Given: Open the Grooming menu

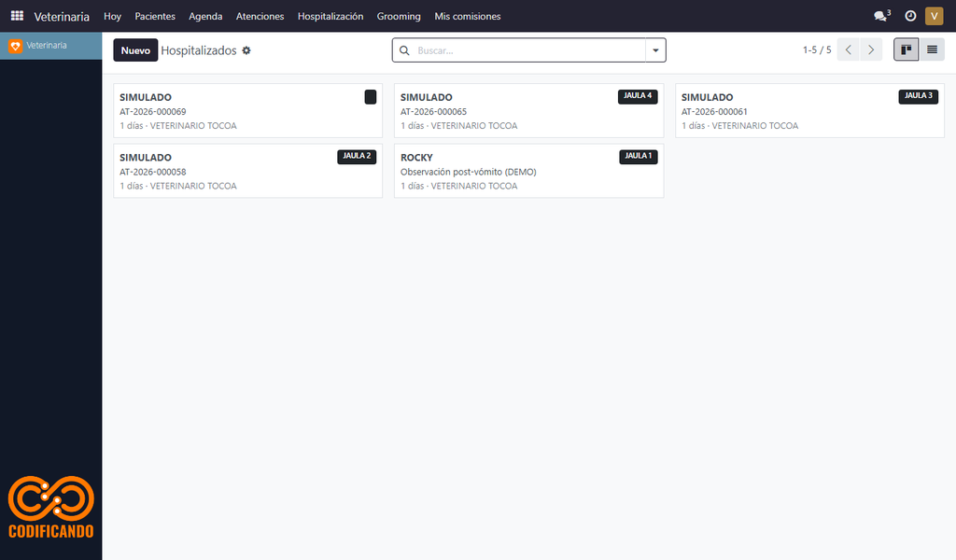Looking at the screenshot, I should [x=399, y=17].
